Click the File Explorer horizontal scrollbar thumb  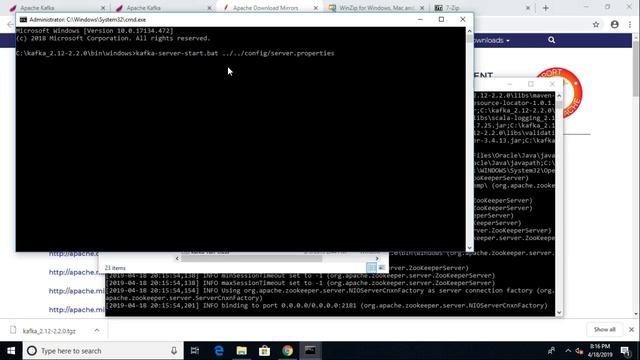pyautogui.click(x=252, y=258)
